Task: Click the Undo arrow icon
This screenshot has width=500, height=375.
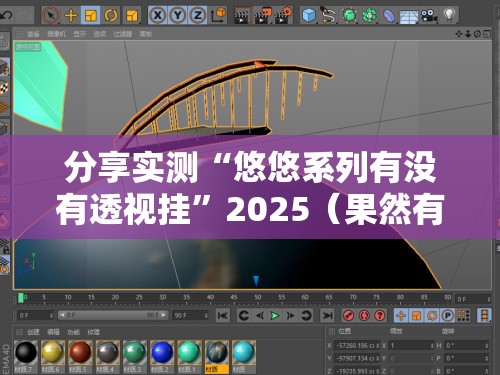Action: [x=6, y=15]
